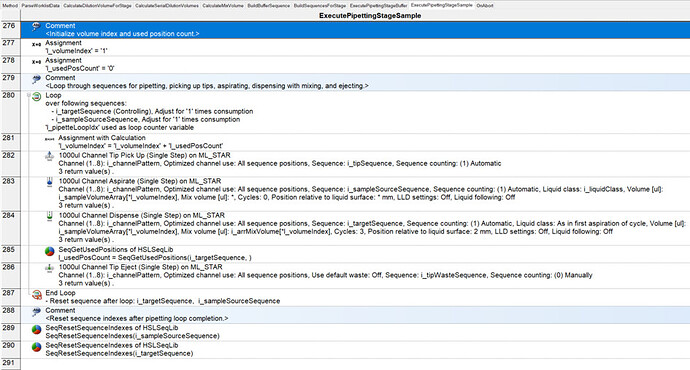
Task: Select the 'Initialize volume index' comment text
Action: [x=122, y=33]
